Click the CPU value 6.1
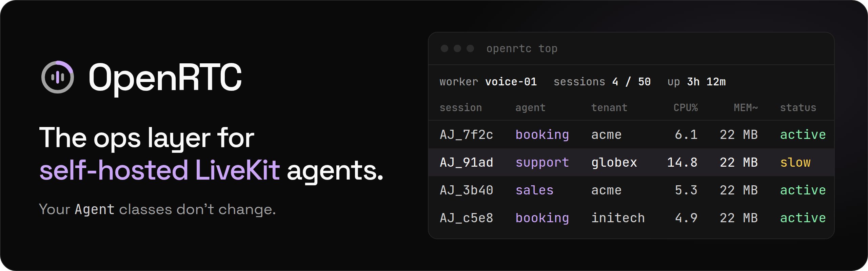Screen dimensions: 868x271 [x=686, y=134]
